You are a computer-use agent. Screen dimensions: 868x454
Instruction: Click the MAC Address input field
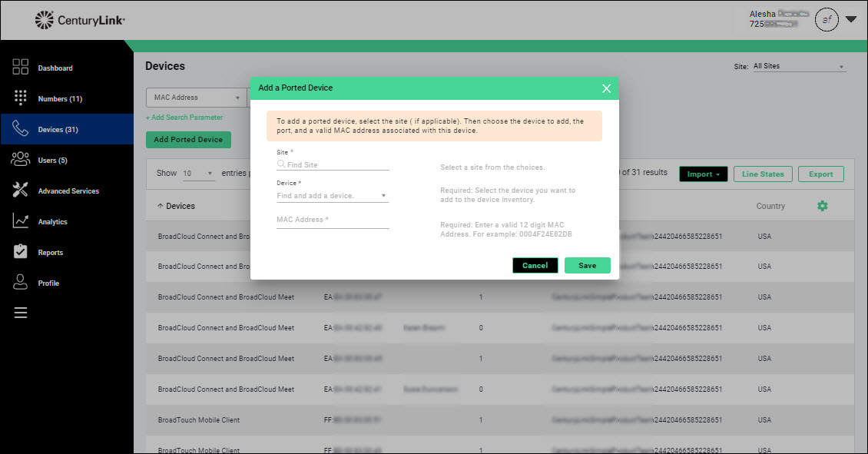tap(333, 220)
